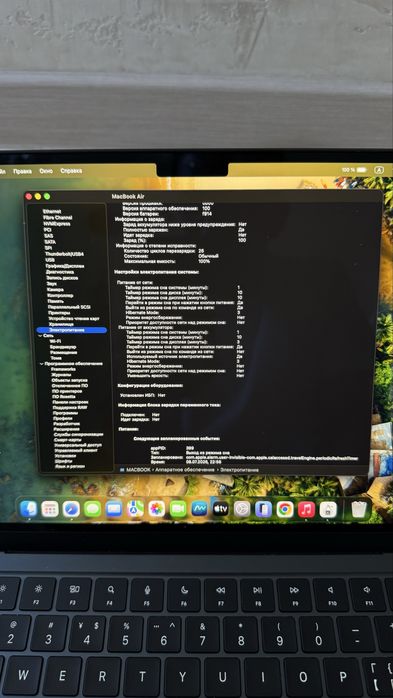
Task: Open the Trash in the Dock
Action: point(359,509)
